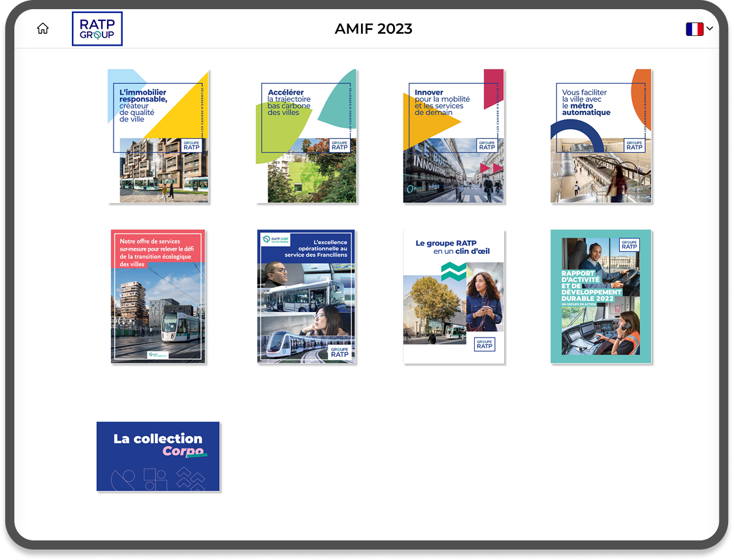This screenshot has height=560, width=734.
Task: Open "Accélérer la trajectoire bas carbone" brochure
Action: click(x=306, y=136)
